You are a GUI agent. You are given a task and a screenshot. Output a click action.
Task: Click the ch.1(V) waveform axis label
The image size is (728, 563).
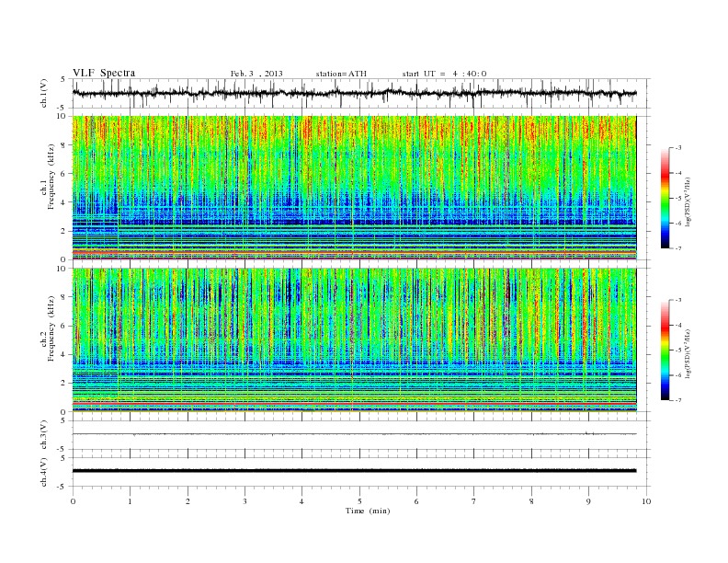(44, 93)
